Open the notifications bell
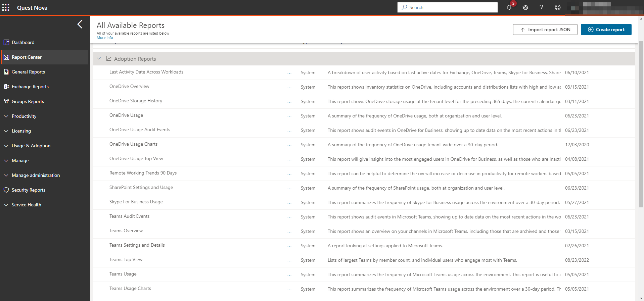Image resolution: width=644 pixels, height=301 pixels. click(509, 7)
